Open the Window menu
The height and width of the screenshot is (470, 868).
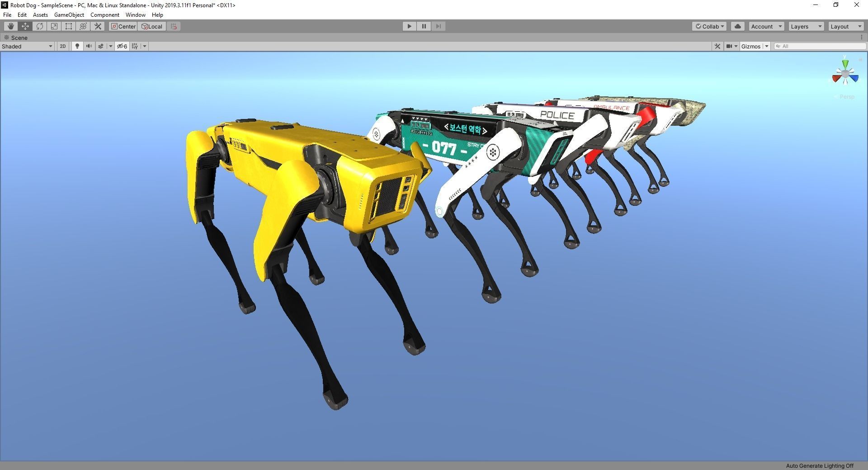click(135, 14)
